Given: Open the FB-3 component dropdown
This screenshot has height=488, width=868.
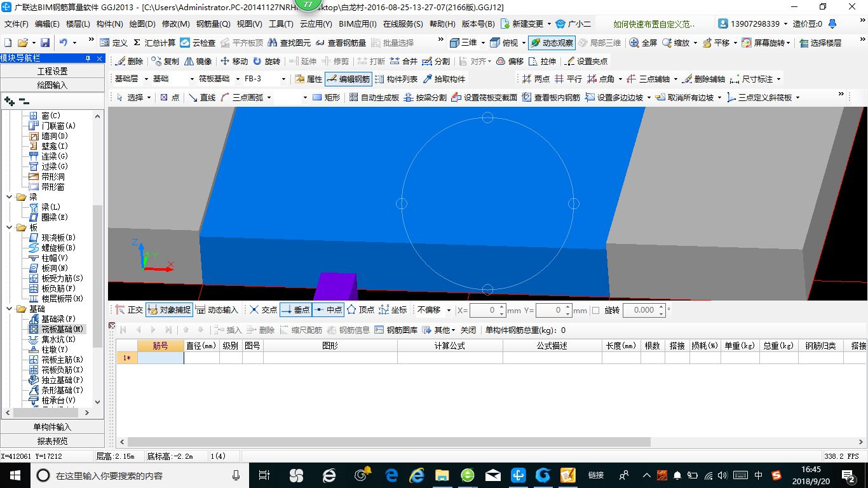Looking at the screenshot, I should [x=283, y=79].
